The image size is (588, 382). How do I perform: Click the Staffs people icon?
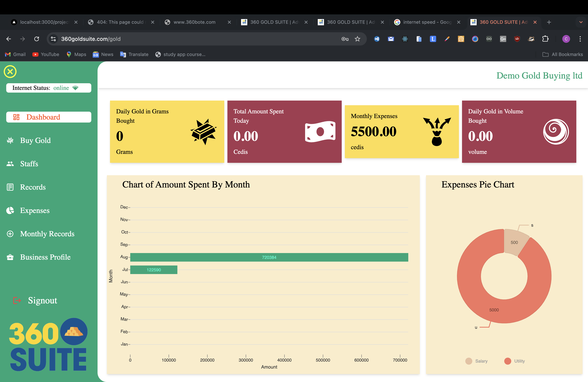point(10,164)
